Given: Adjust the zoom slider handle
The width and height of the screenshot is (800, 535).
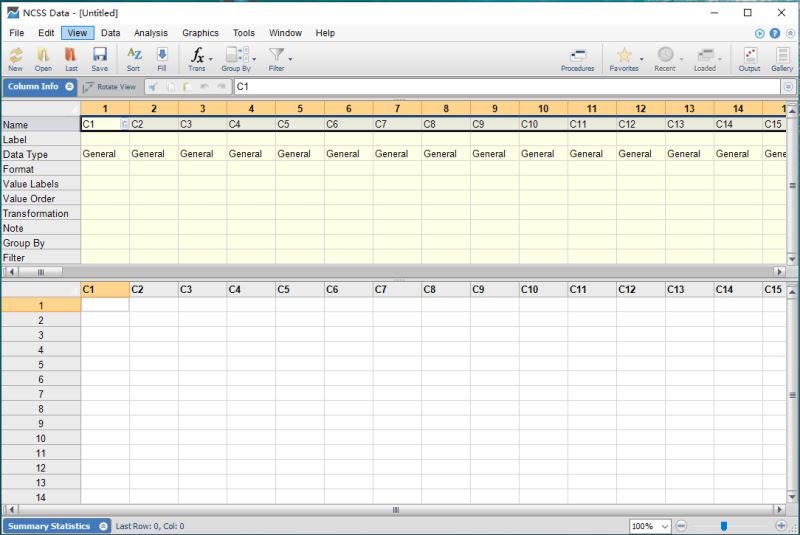Looking at the screenshot, I should (723, 526).
